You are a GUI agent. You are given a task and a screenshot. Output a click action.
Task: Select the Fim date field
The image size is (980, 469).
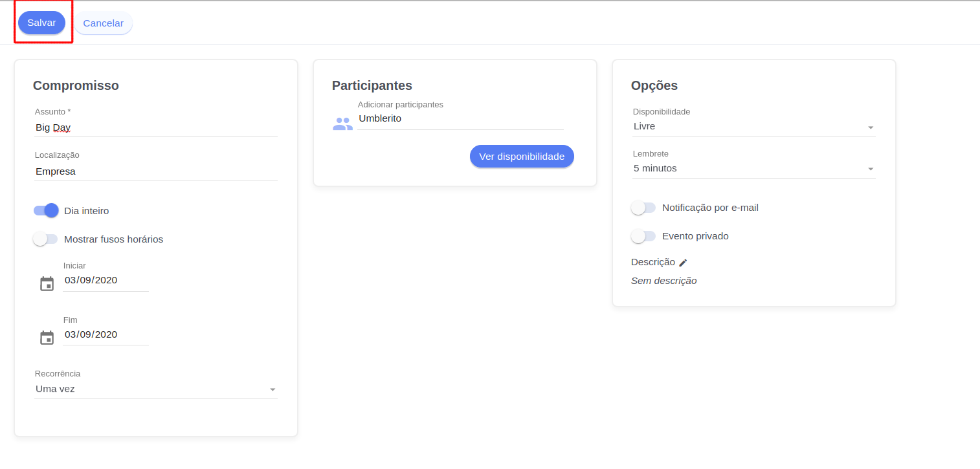pyautogui.click(x=106, y=335)
